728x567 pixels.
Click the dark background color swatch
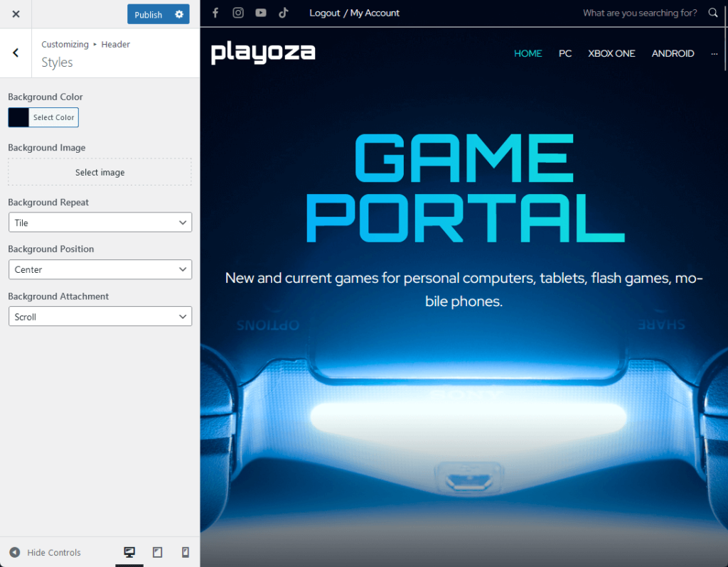coord(18,117)
